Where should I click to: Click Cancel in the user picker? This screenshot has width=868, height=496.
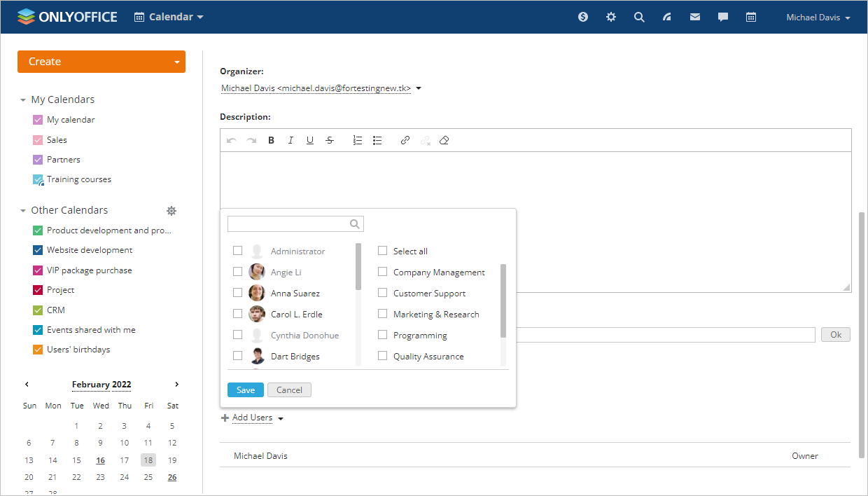click(289, 390)
